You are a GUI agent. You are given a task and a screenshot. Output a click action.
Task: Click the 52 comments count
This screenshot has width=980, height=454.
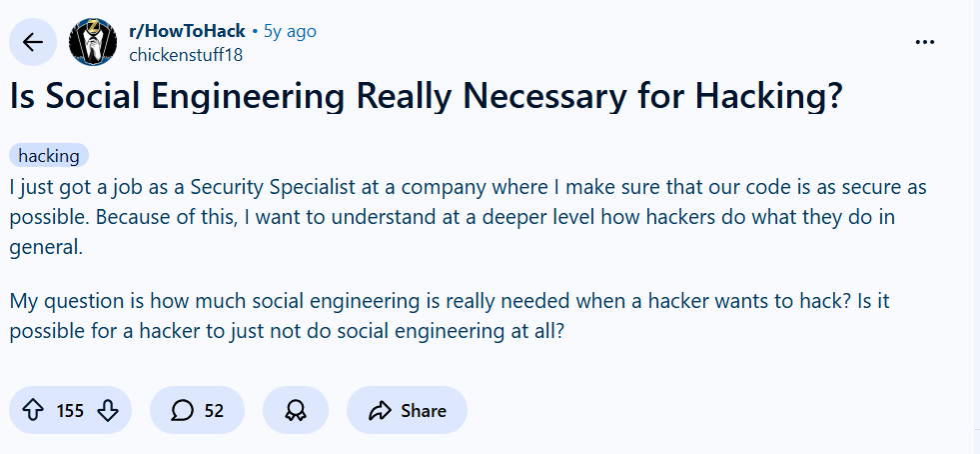(214, 410)
